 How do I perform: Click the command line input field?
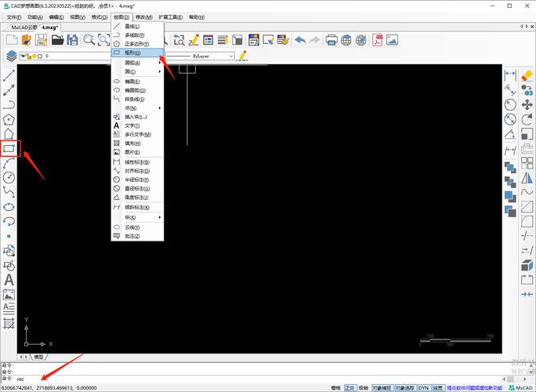(157, 379)
